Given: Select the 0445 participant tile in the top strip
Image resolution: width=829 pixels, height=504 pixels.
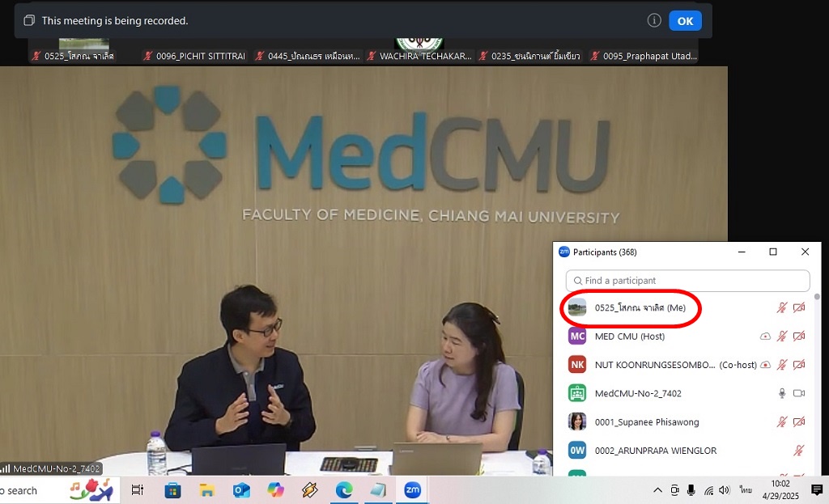Looking at the screenshot, I should click(x=308, y=51).
